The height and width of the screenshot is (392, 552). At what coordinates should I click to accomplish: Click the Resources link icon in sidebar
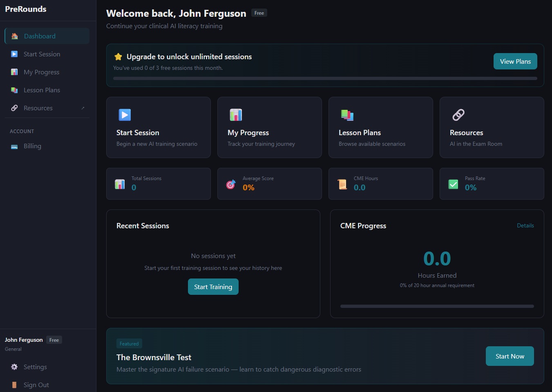pyautogui.click(x=14, y=108)
